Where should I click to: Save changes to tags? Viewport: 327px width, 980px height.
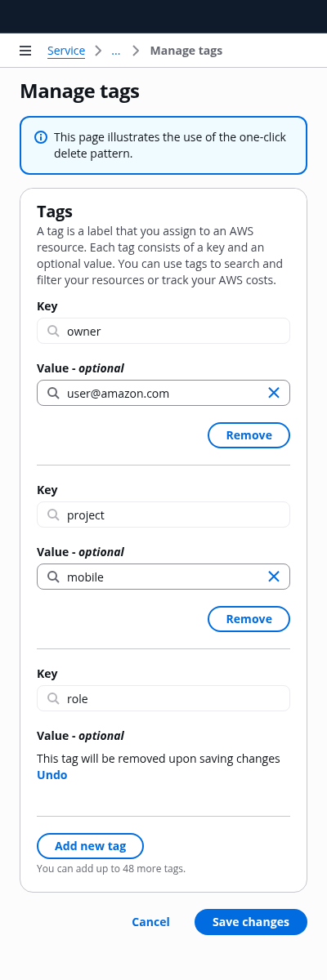click(251, 922)
